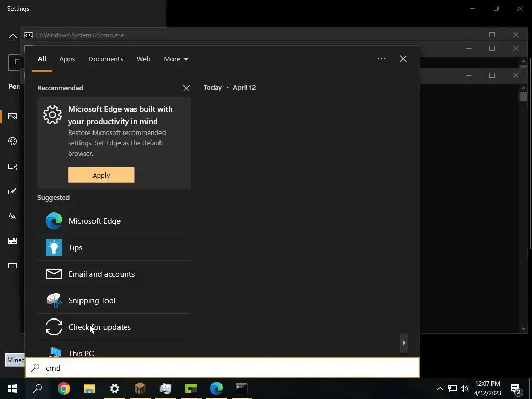Open the Windows Start menu
The width and height of the screenshot is (532, 399).
click(x=12, y=389)
